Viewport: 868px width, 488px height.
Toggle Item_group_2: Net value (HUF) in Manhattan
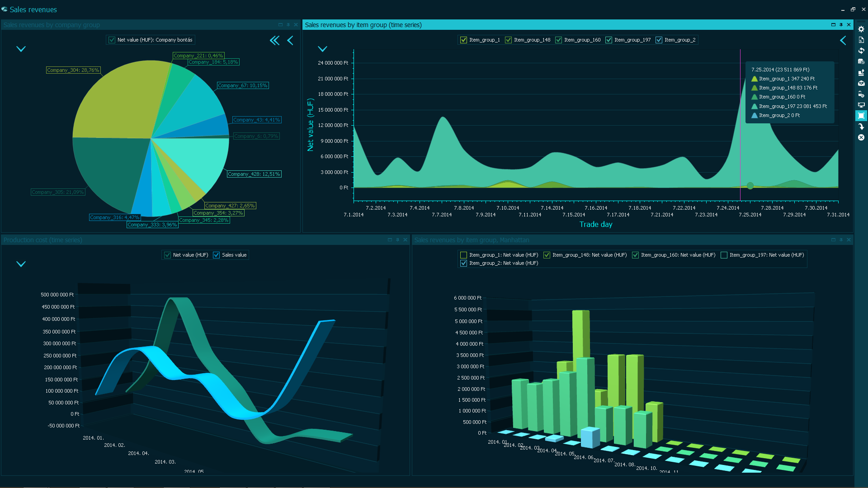click(x=463, y=263)
